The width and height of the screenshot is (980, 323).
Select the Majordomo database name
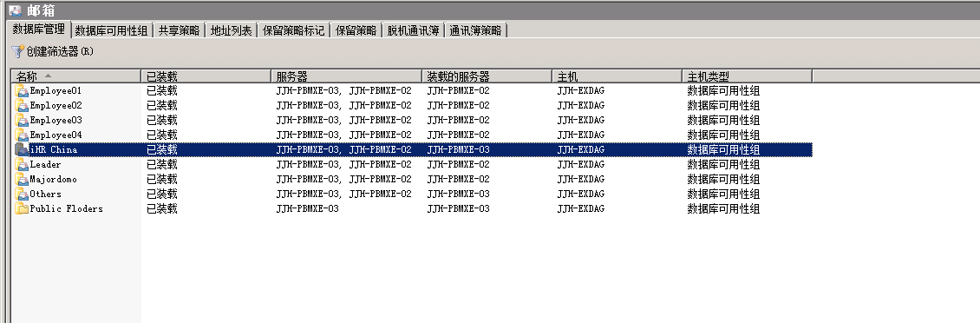coord(53,179)
